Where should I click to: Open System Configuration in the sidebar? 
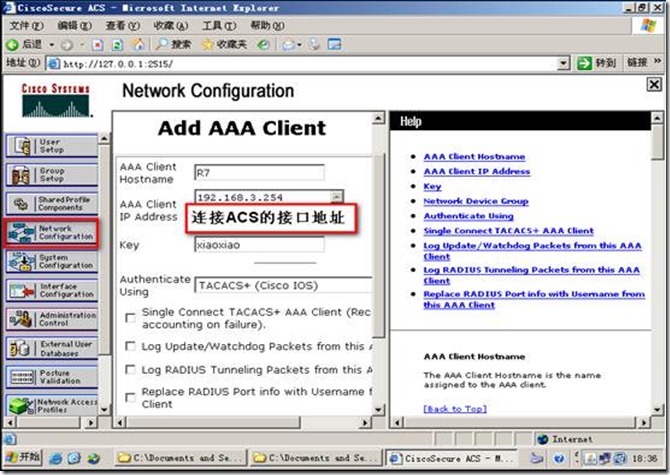coord(52,261)
